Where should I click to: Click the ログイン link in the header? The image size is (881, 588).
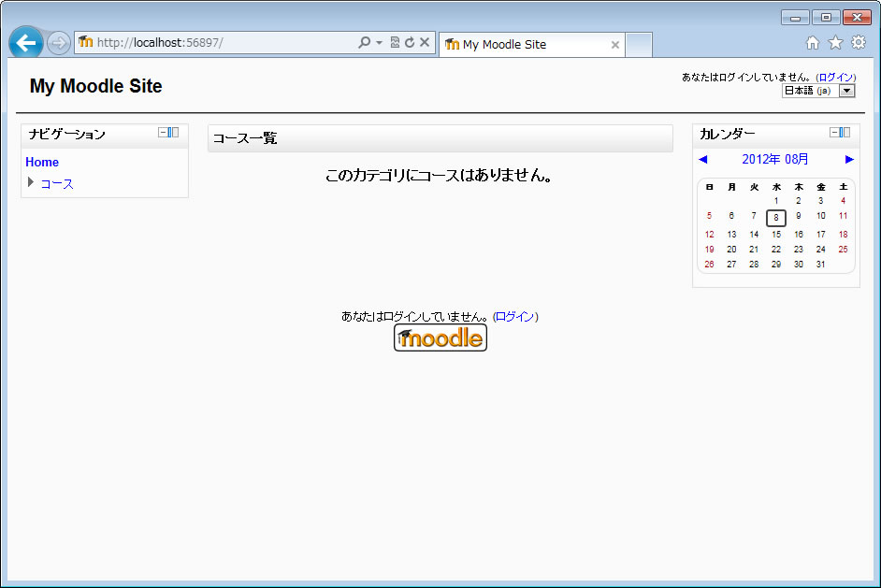pos(835,78)
